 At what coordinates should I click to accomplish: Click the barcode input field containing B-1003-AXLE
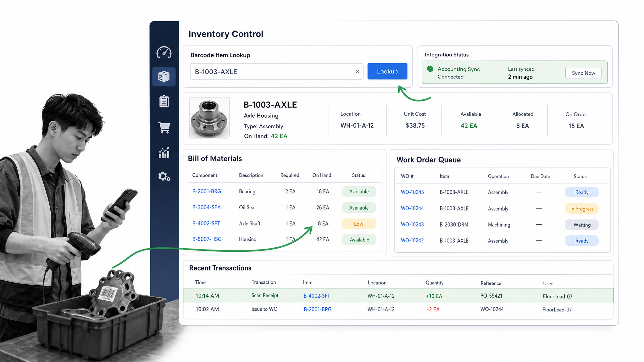(x=276, y=71)
